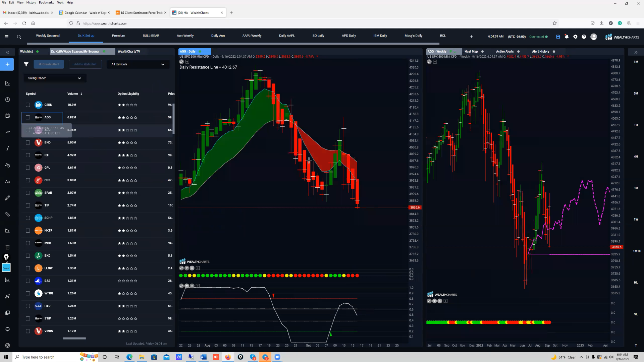Select the indicators chart tool in sidebar
The width and height of the screenshot is (644, 362).
point(7,83)
